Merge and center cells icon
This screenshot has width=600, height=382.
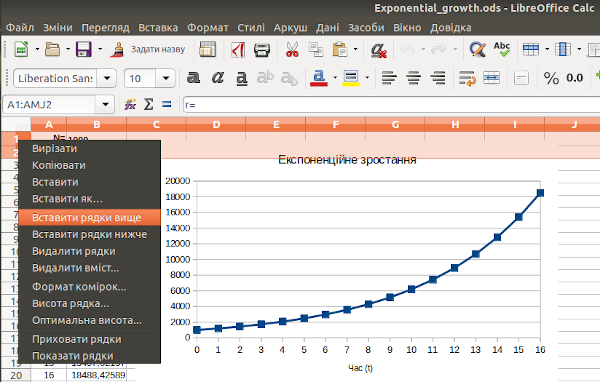491,78
